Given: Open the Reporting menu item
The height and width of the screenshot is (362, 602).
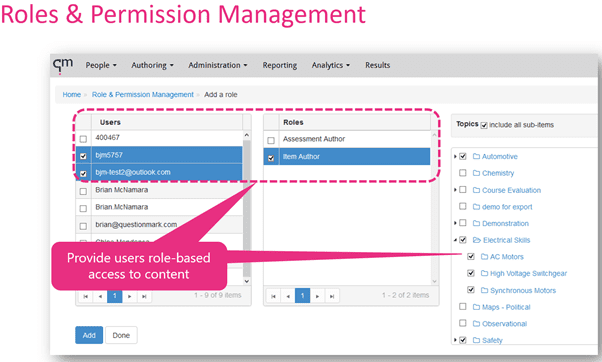Looking at the screenshot, I should coord(280,65).
